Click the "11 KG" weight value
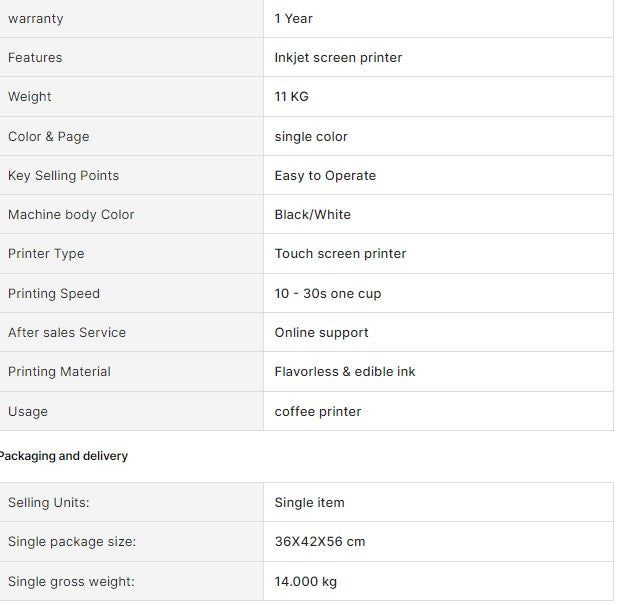 click(291, 97)
